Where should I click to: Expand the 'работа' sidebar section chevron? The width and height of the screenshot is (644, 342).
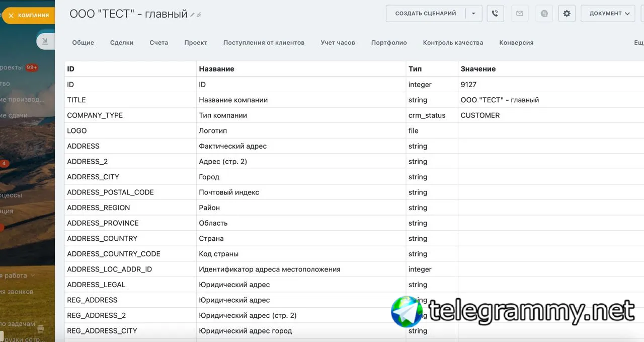(x=33, y=276)
